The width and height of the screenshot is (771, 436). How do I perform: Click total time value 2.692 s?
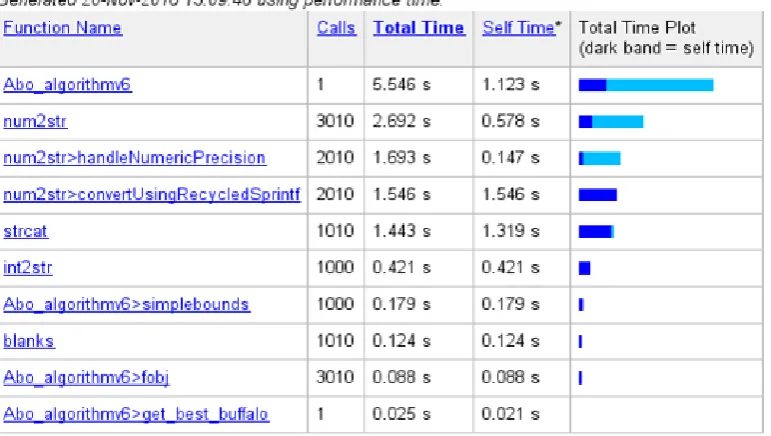[x=401, y=121]
